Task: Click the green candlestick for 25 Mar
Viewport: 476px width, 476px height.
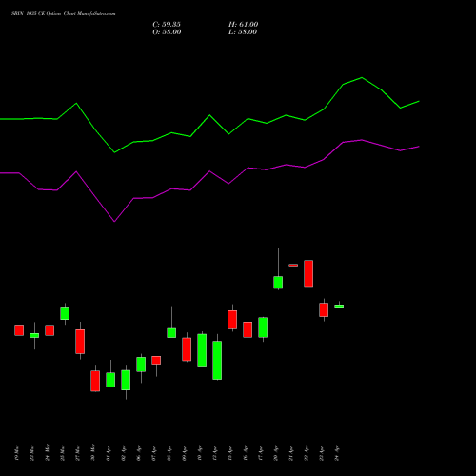Action: 65,313
